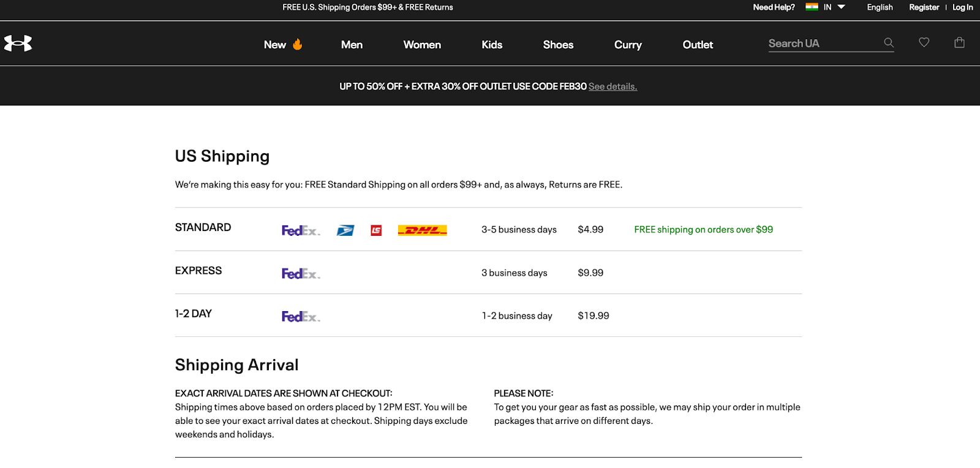The image size is (980, 468).
Task: Click the DHL logo in Standard row
Action: (x=422, y=230)
